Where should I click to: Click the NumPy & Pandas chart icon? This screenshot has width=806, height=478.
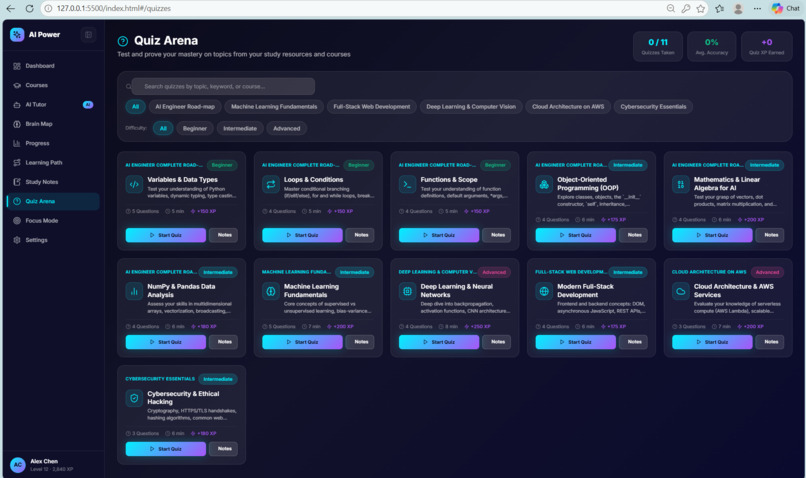click(x=134, y=291)
